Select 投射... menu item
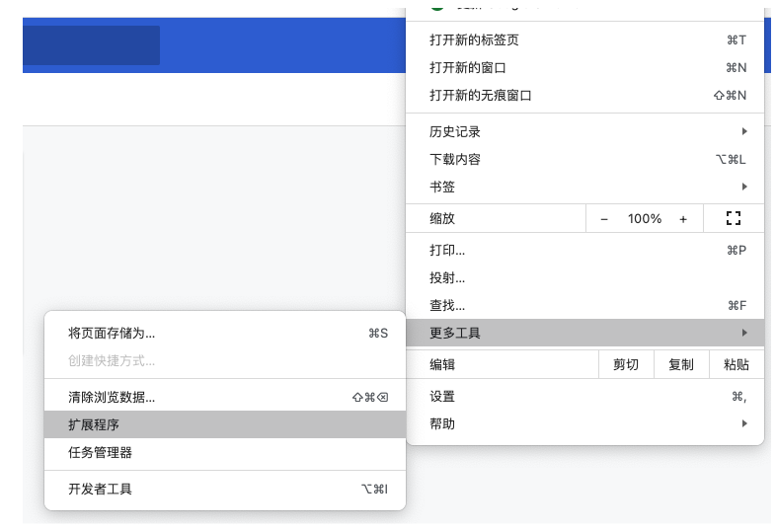The height and width of the screenshot is (532, 776). [447, 277]
